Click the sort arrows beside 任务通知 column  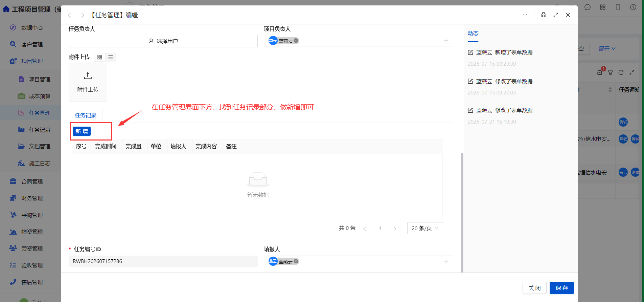tap(610, 90)
